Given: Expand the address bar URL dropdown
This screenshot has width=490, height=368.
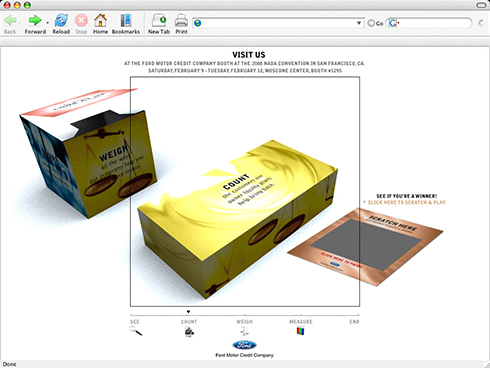Looking at the screenshot, I should 359,23.
